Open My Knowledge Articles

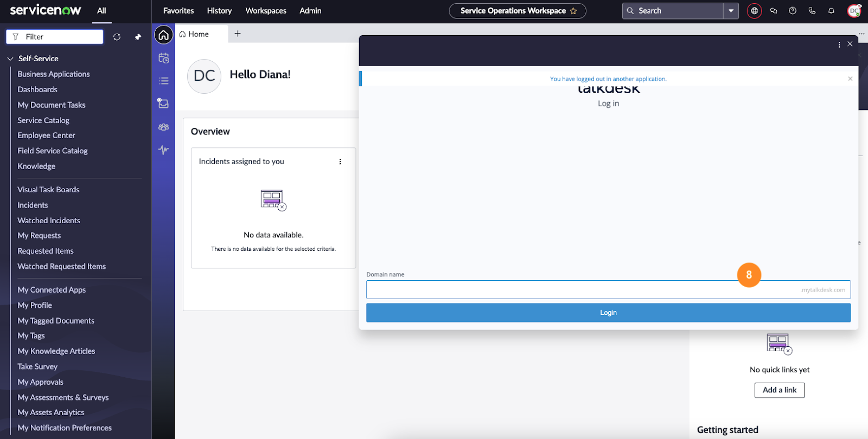point(56,351)
